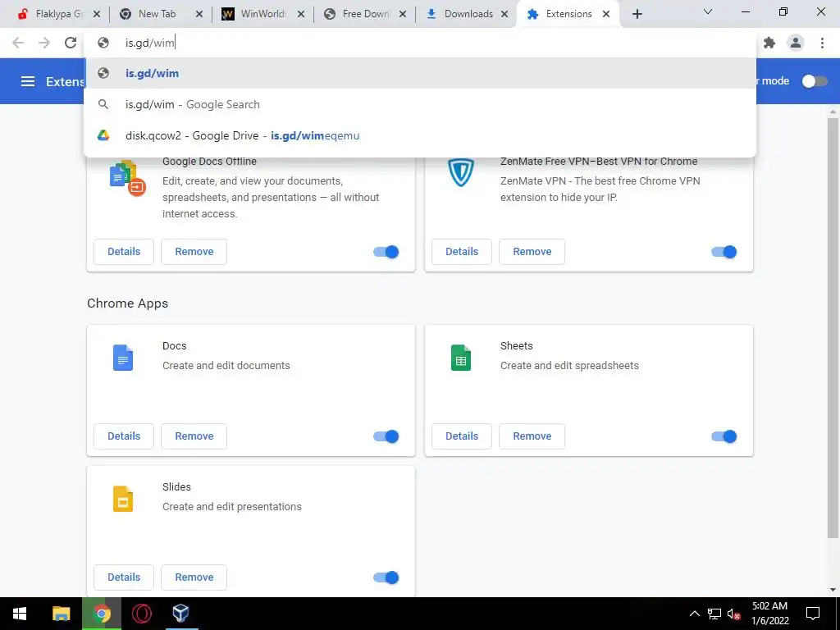Viewport: 840px width, 630px height.
Task: Close the Downloads tab
Action: [504, 14]
